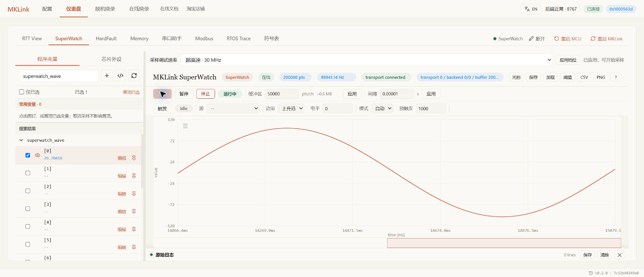
Task: Click the code brackets icon beside the search
Action: pos(120,76)
